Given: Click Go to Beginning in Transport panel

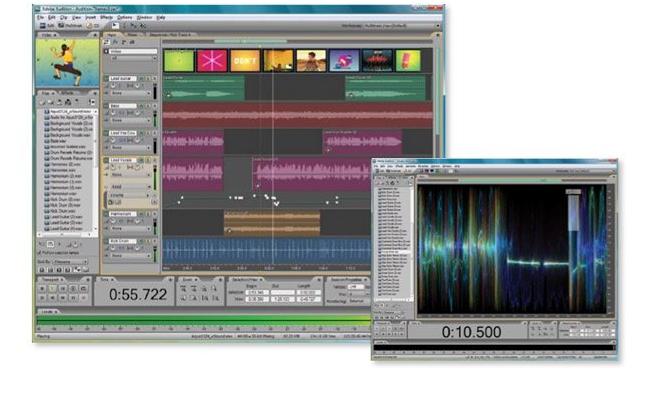Looking at the screenshot, I should pos(42,298).
